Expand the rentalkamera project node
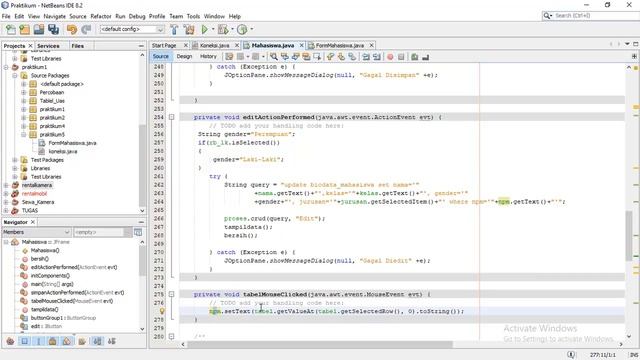 [x=6, y=185]
